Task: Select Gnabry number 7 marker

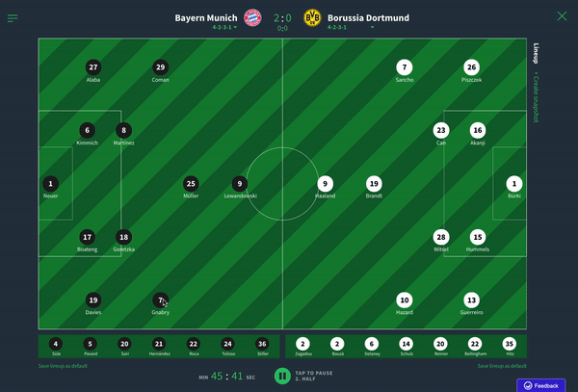Action: coord(160,301)
